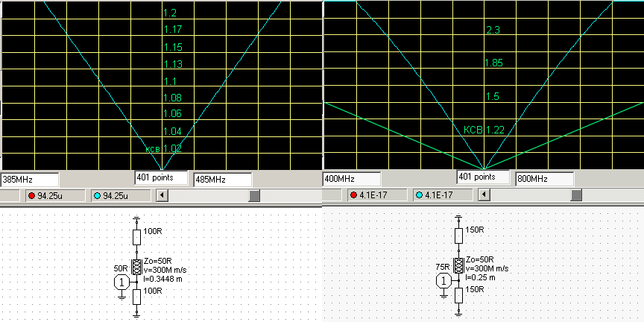Screen dimensions: 644x322
Task: Click the 1.2 scale label on left plot
Action: 170,13
